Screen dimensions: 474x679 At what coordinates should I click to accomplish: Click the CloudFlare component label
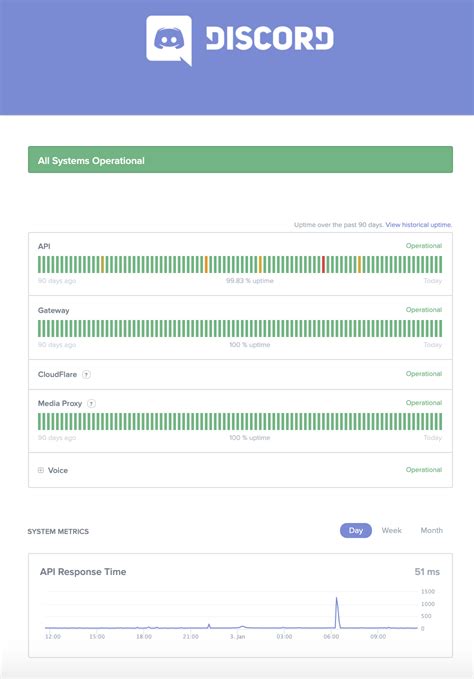(x=57, y=375)
